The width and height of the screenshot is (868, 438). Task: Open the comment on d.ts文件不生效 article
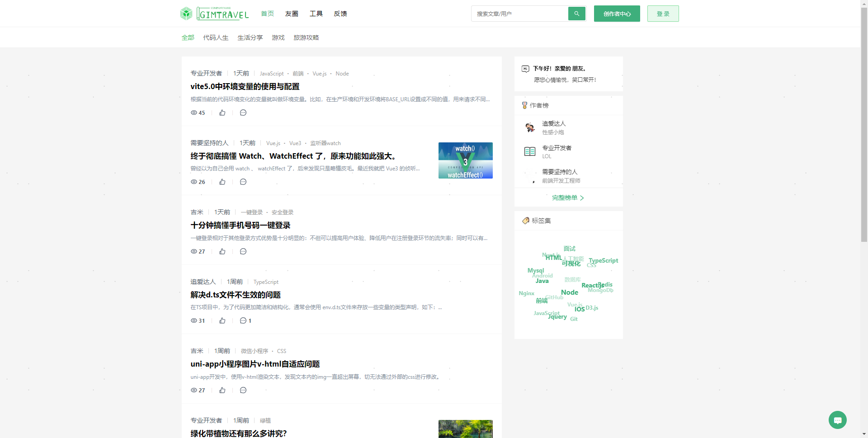coord(245,320)
